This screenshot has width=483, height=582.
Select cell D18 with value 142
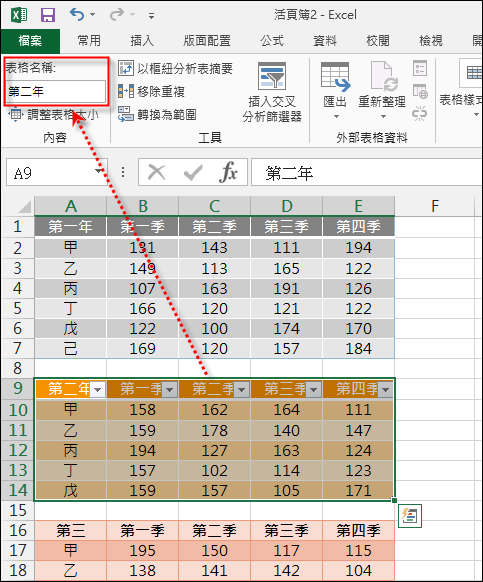click(x=287, y=570)
